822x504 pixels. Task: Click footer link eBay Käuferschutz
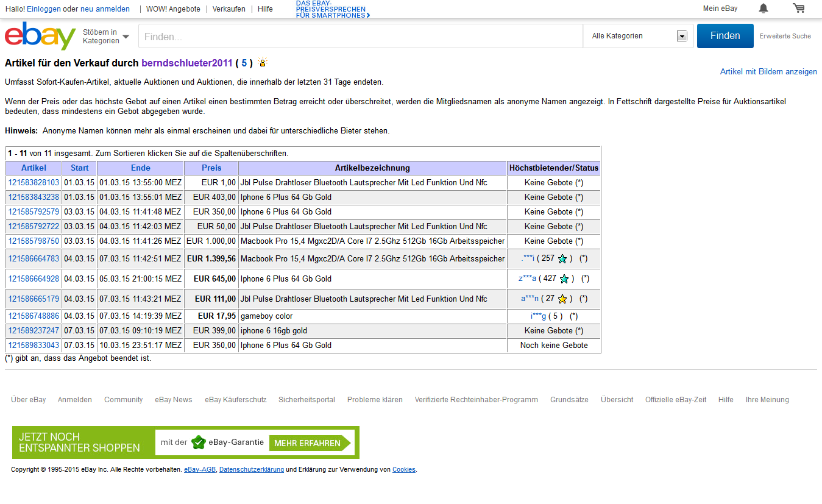pyautogui.click(x=235, y=400)
